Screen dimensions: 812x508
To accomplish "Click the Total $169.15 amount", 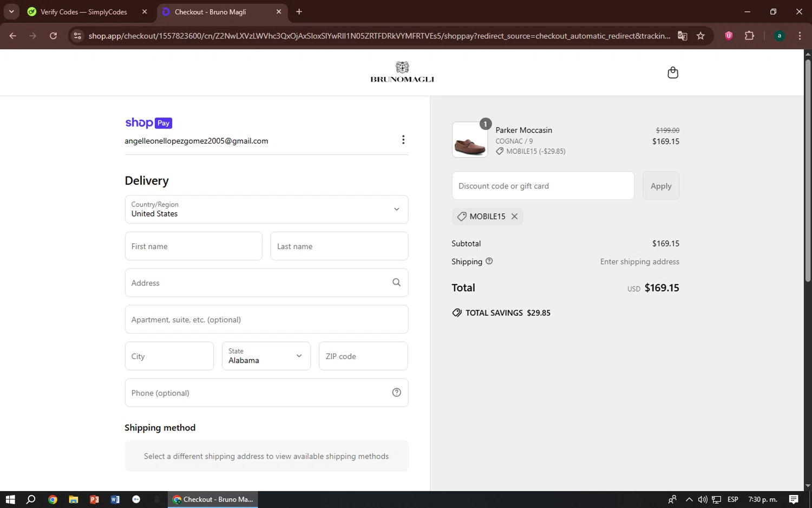I will pos(662,288).
